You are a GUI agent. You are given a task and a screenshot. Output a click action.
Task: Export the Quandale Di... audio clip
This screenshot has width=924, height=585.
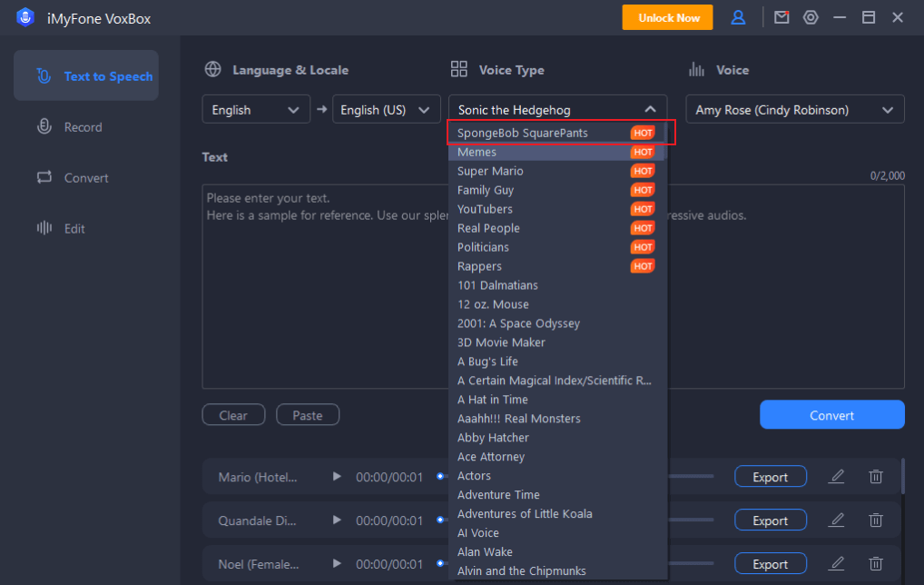(x=771, y=521)
